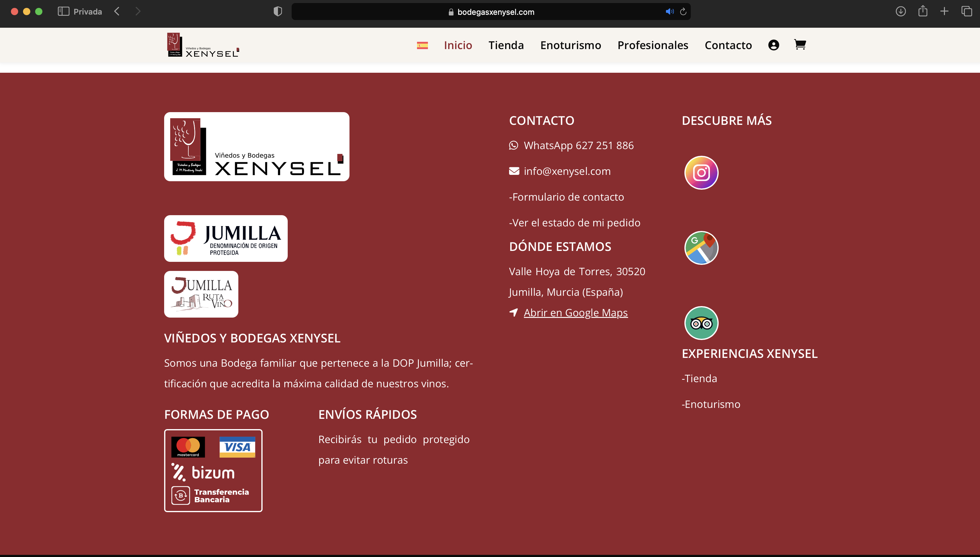The height and width of the screenshot is (557, 980).
Task: Open the Enoturismo menu item
Action: [x=571, y=45]
